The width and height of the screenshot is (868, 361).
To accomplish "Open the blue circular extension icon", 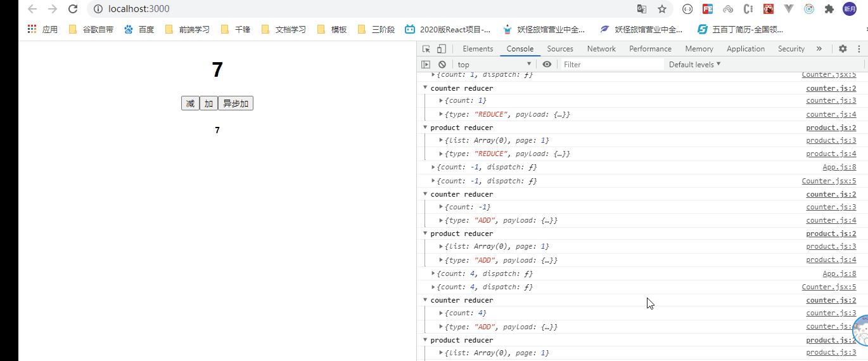I will pyautogui.click(x=809, y=9).
